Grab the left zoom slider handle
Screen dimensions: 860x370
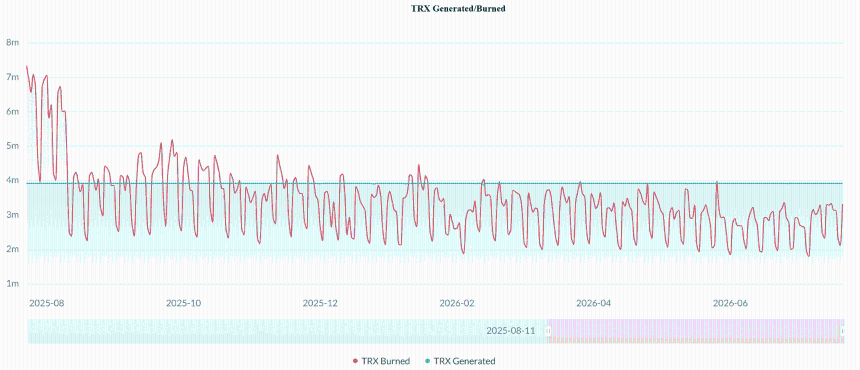548,331
